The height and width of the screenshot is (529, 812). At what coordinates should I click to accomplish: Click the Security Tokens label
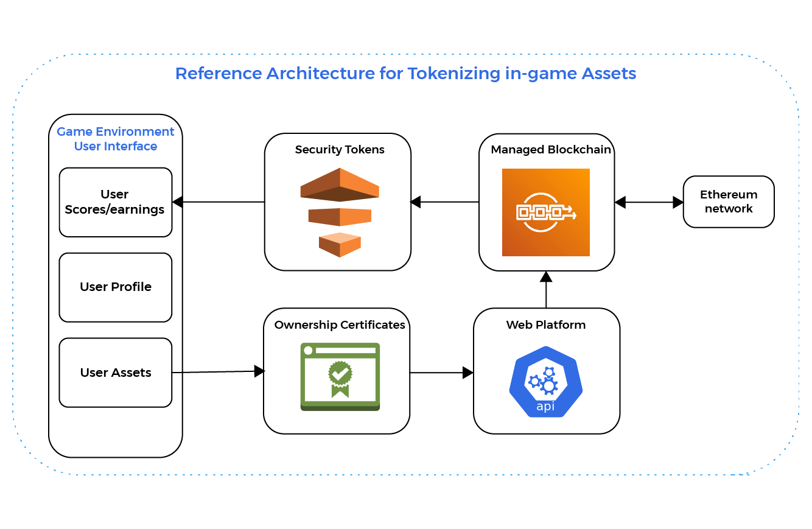coord(340,150)
